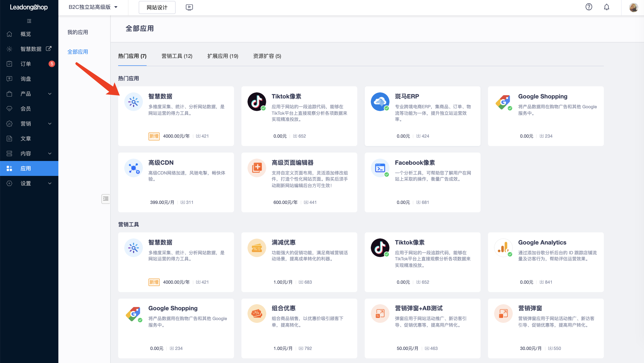
Task: Open the B2C独立站高级版 store switcher
Action: click(x=93, y=7)
